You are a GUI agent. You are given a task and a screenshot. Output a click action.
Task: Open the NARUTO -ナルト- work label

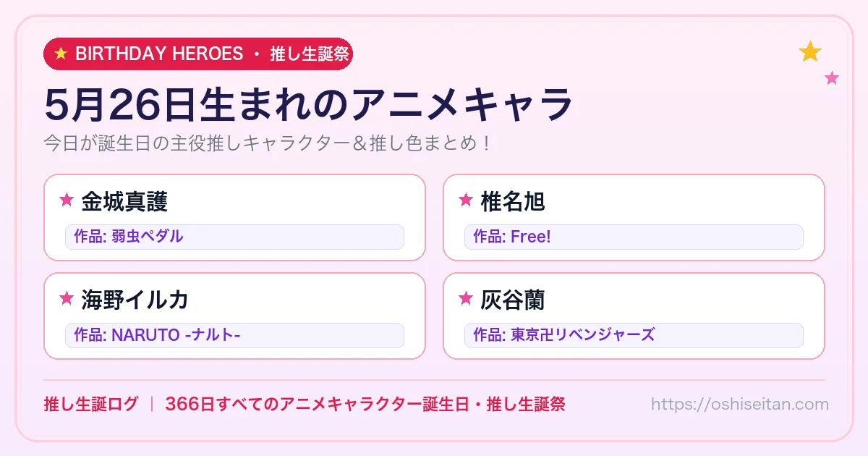(x=234, y=335)
